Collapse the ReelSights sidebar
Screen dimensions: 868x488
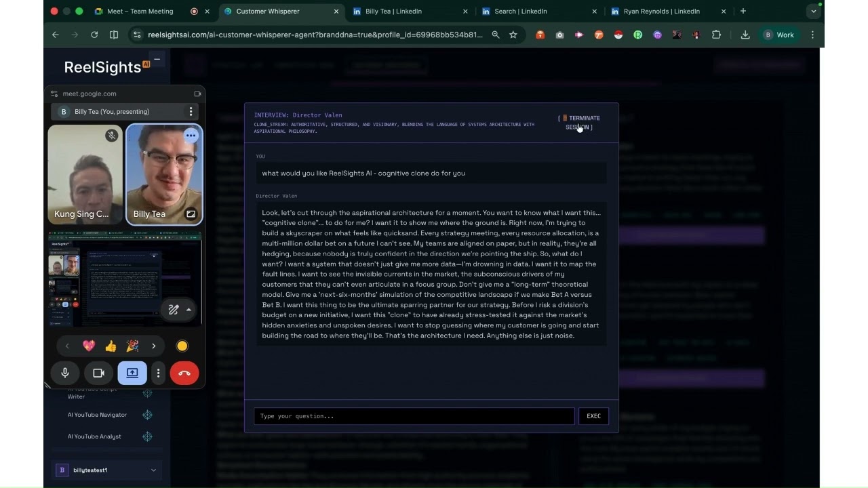point(157,60)
